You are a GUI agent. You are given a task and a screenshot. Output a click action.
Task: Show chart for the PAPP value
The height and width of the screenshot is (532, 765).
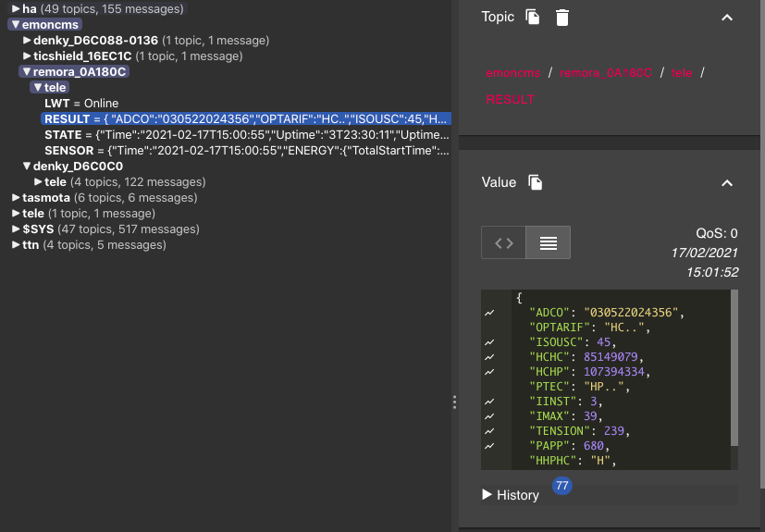pyautogui.click(x=489, y=446)
